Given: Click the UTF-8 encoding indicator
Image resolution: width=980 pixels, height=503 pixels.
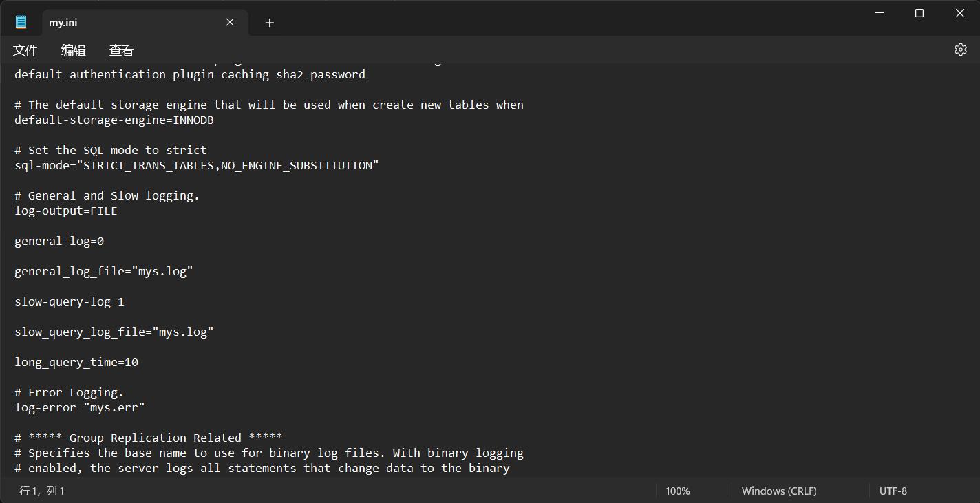Looking at the screenshot, I should point(893,491).
